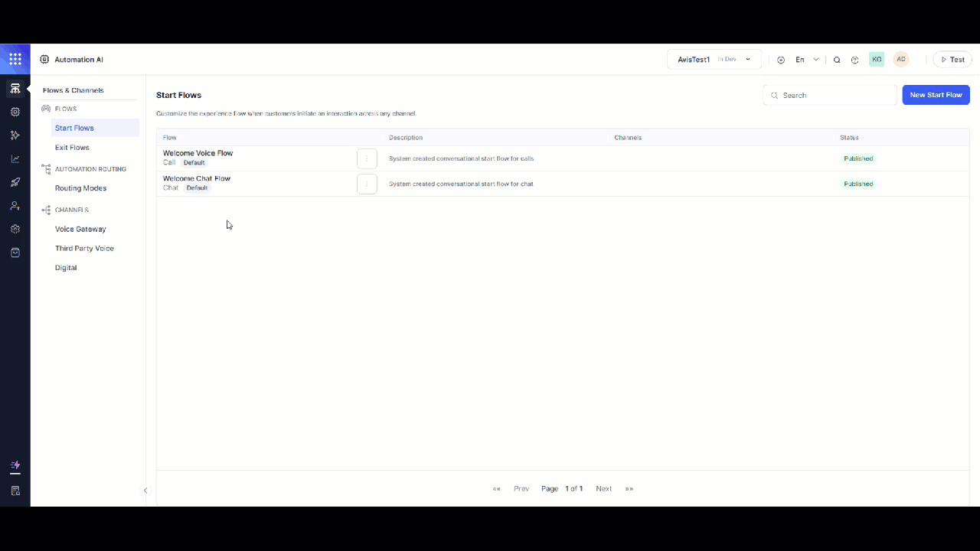980x551 pixels.
Task: Click the rocket icon in left sidebar
Action: [15, 182]
